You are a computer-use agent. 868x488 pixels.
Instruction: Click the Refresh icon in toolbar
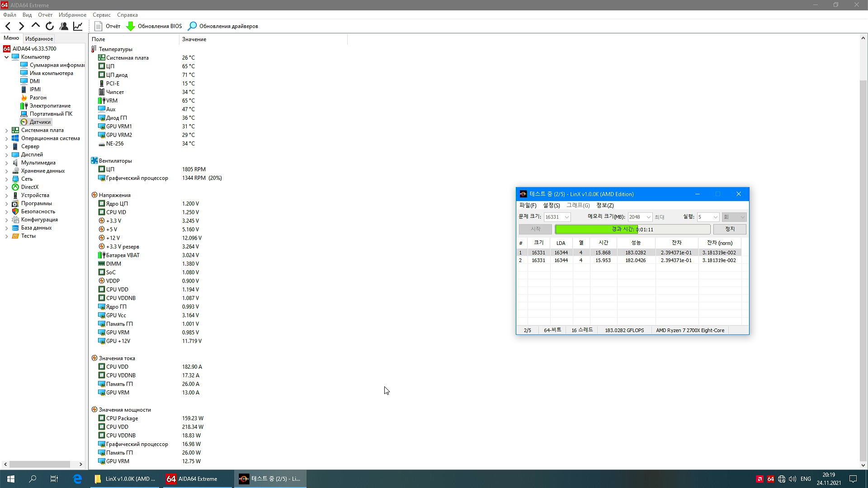50,26
